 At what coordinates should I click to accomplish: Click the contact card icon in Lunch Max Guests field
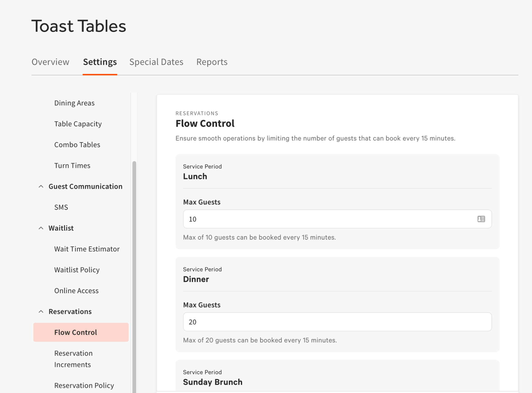481,219
